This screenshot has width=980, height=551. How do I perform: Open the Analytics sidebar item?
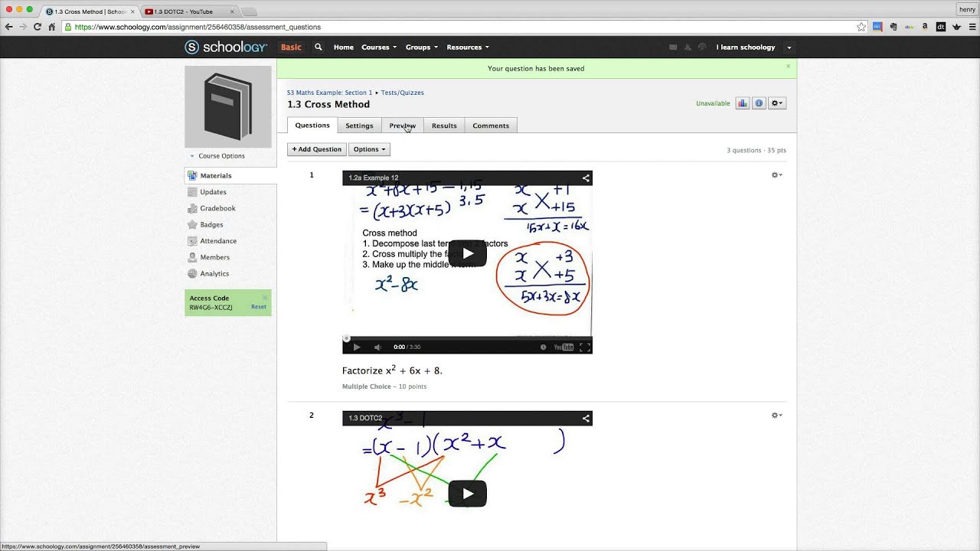pos(214,273)
